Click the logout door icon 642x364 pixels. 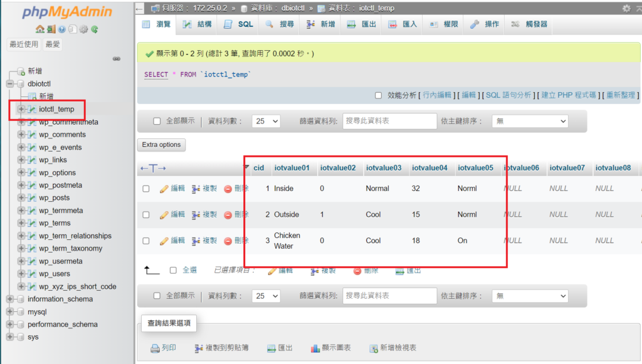(x=51, y=29)
